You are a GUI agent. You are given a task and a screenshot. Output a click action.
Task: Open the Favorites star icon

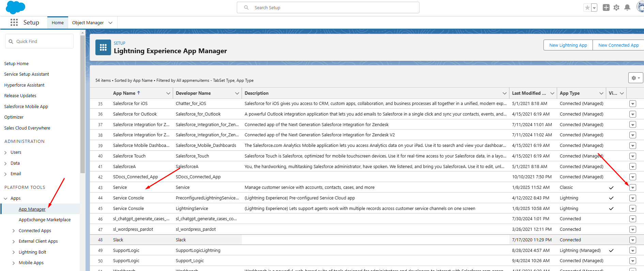click(587, 7)
